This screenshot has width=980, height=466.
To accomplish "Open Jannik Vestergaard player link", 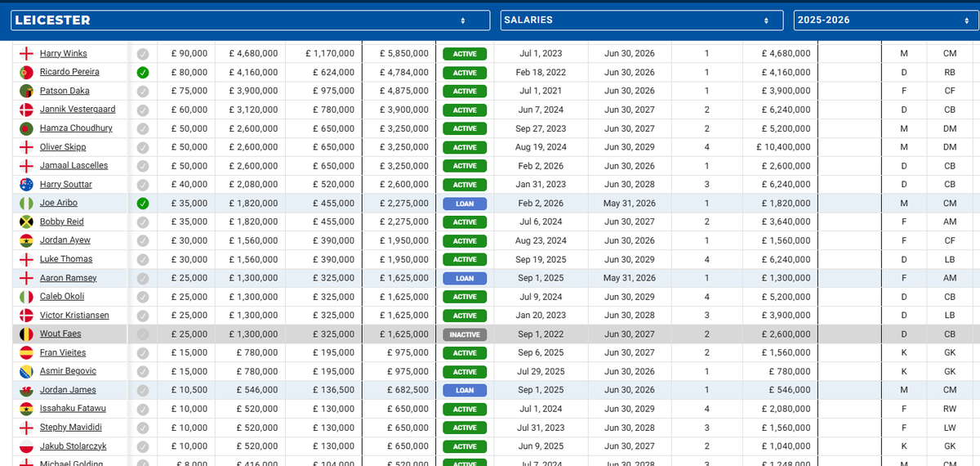I will (78, 110).
